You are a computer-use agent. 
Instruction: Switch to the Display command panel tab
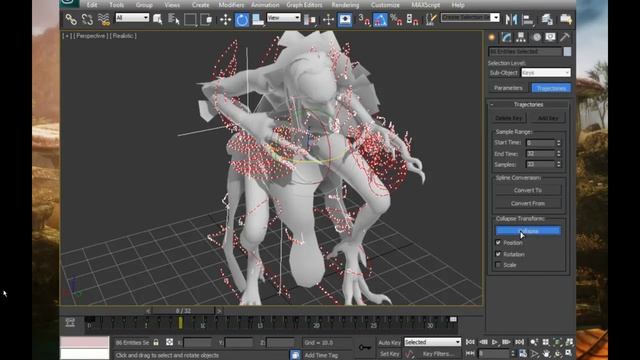[x=550, y=37]
